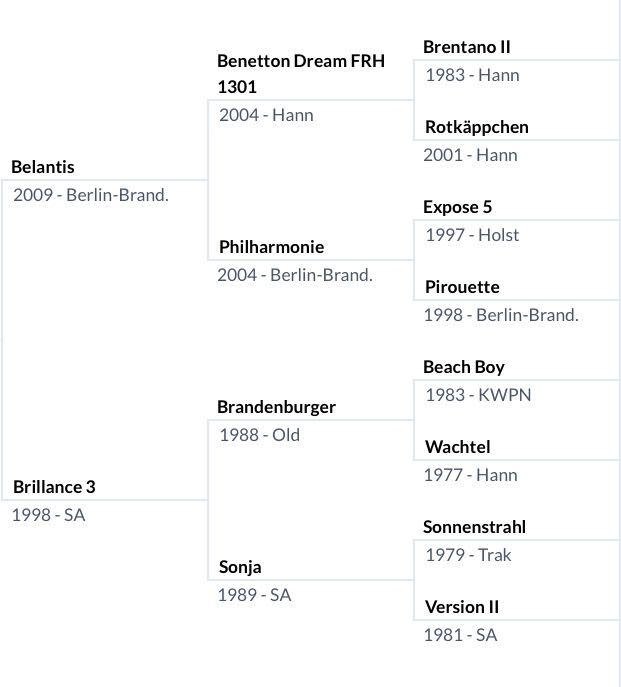This screenshot has width=621, height=687.
Task: Click on the Wachtel ancestor
Action: [457, 447]
